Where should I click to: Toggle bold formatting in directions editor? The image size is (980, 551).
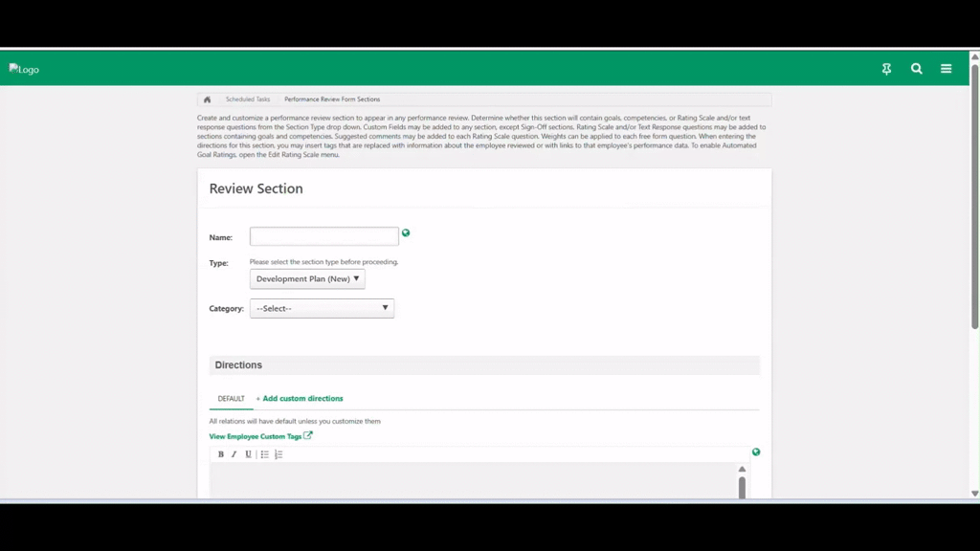[x=221, y=454]
